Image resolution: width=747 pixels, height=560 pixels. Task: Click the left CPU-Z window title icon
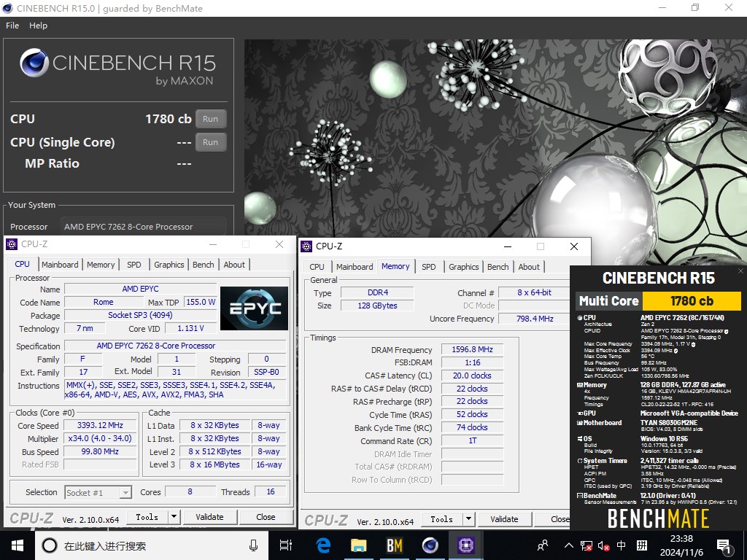(12, 244)
